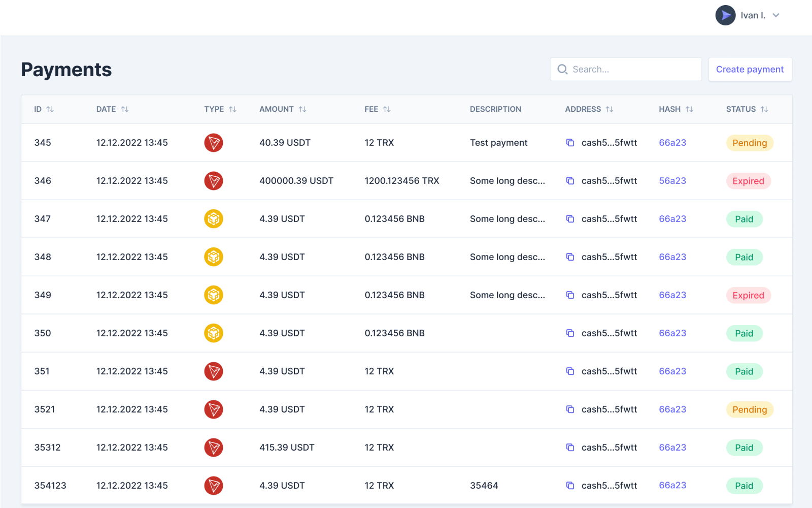812x508 pixels.
Task: Click Ivan I. profile avatar
Action: 725,15
